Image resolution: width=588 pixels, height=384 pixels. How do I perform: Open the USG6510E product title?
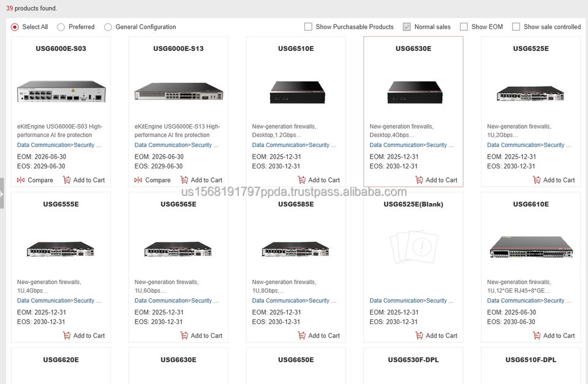pos(296,48)
